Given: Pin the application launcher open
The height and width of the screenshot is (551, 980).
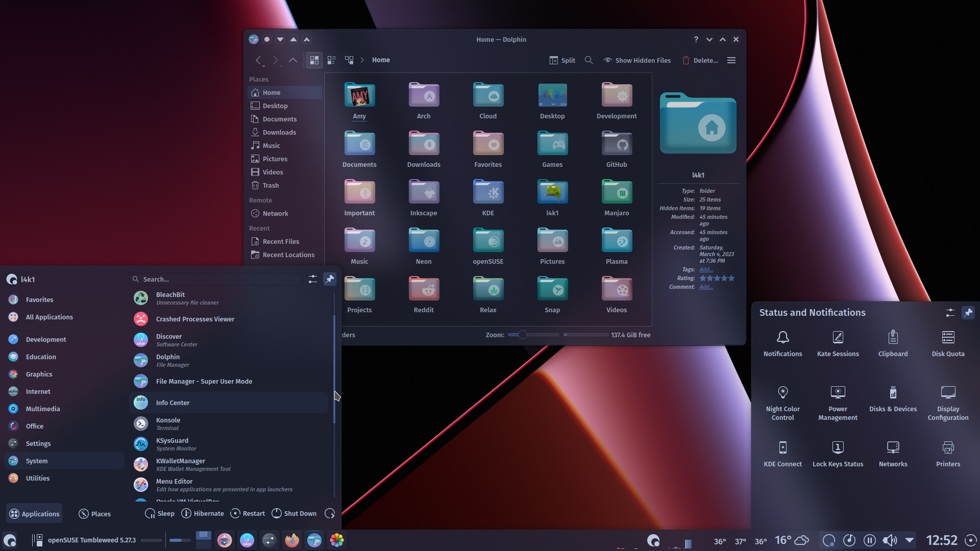Looking at the screenshot, I should (330, 279).
